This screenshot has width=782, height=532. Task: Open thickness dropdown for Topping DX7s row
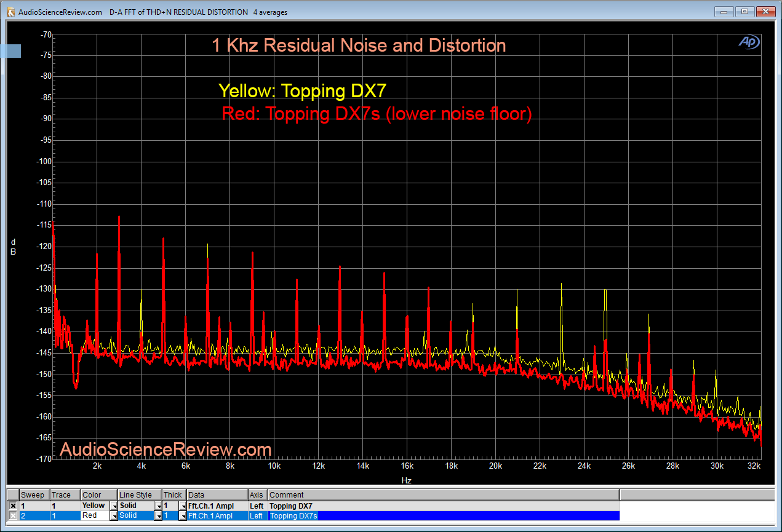(182, 516)
